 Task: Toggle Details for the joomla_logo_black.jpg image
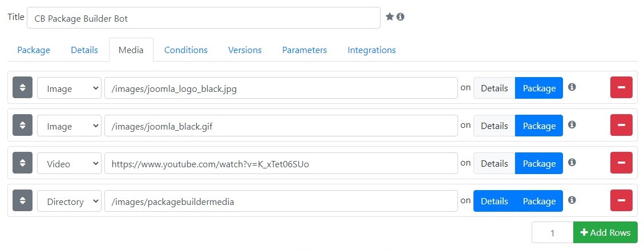tap(494, 88)
